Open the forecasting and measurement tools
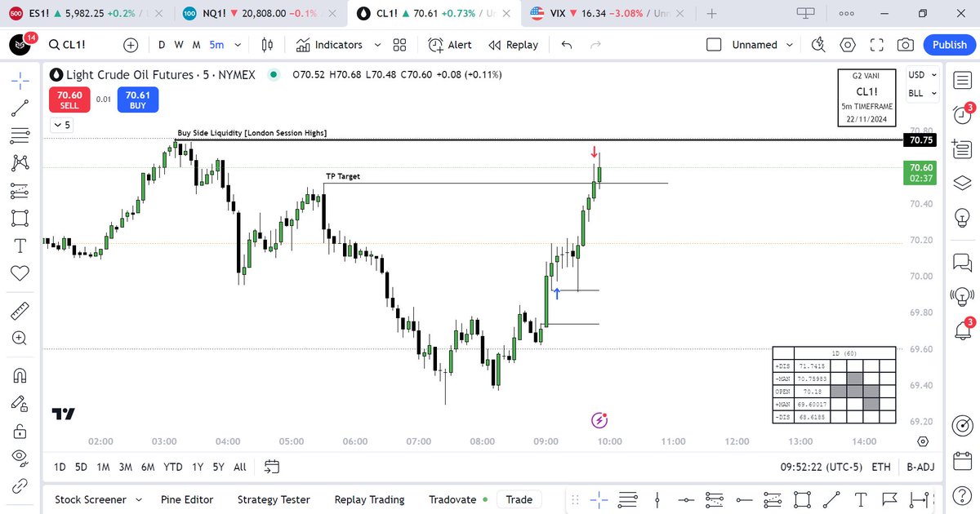This screenshot has width=980, height=514. click(x=20, y=190)
